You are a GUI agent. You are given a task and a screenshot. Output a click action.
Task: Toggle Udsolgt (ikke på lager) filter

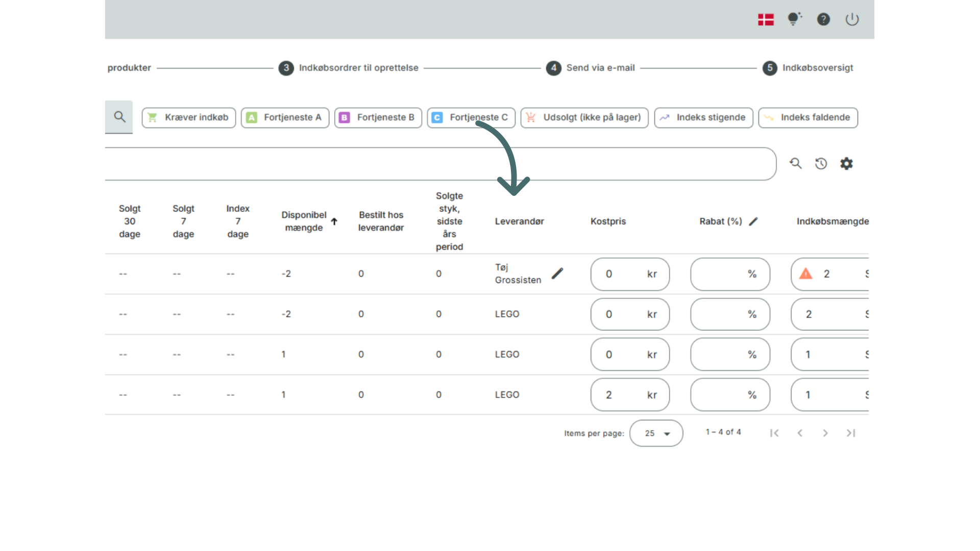[x=584, y=117]
